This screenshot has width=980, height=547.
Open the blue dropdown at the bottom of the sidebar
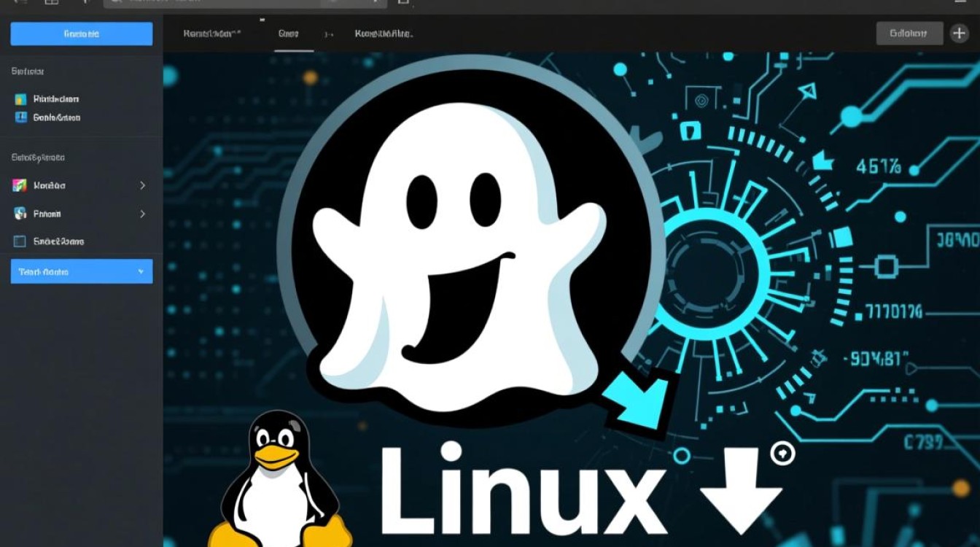80,271
